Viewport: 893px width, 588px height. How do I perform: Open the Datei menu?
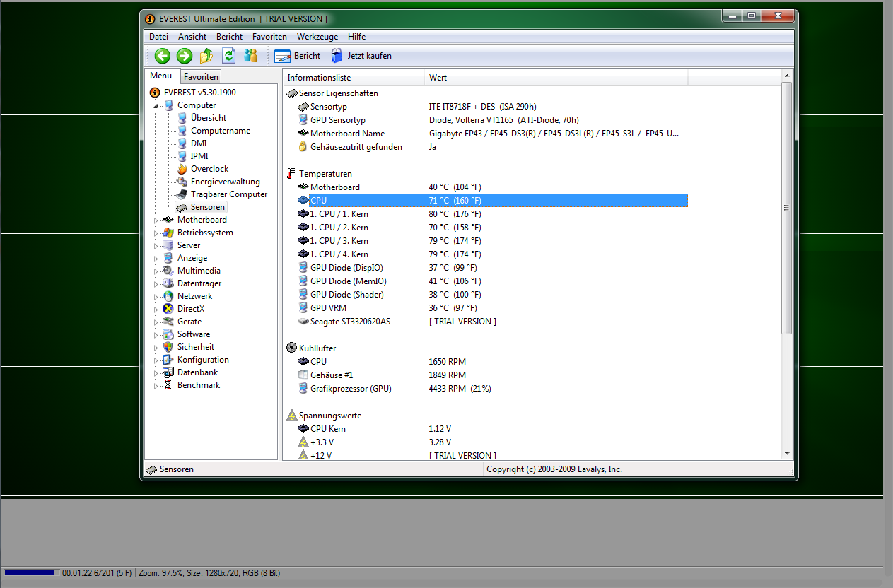coord(158,37)
